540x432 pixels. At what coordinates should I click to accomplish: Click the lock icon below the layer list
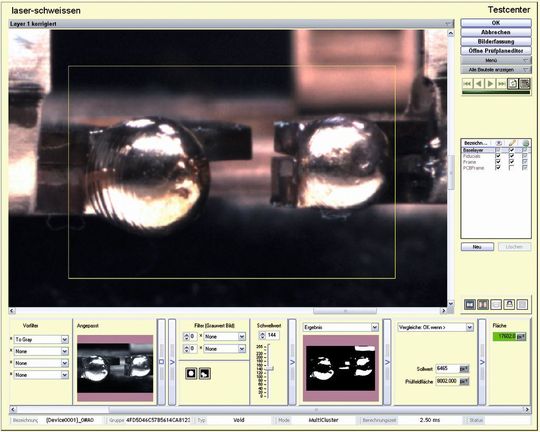[x=509, y=304]
